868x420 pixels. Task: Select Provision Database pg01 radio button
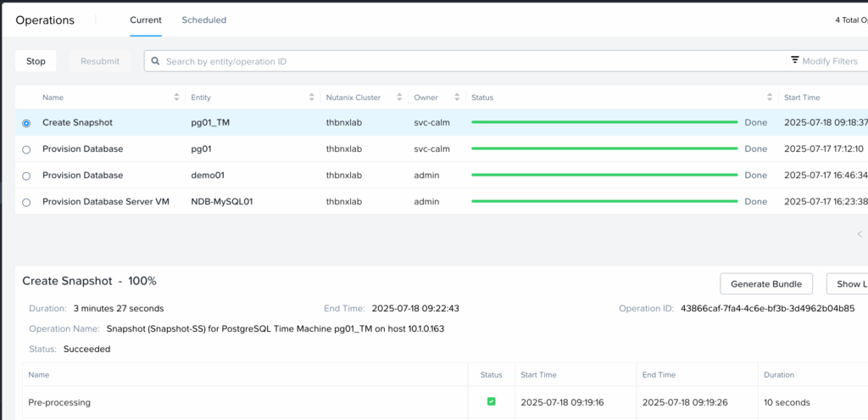pyautogui.click(x=26, y=149)
